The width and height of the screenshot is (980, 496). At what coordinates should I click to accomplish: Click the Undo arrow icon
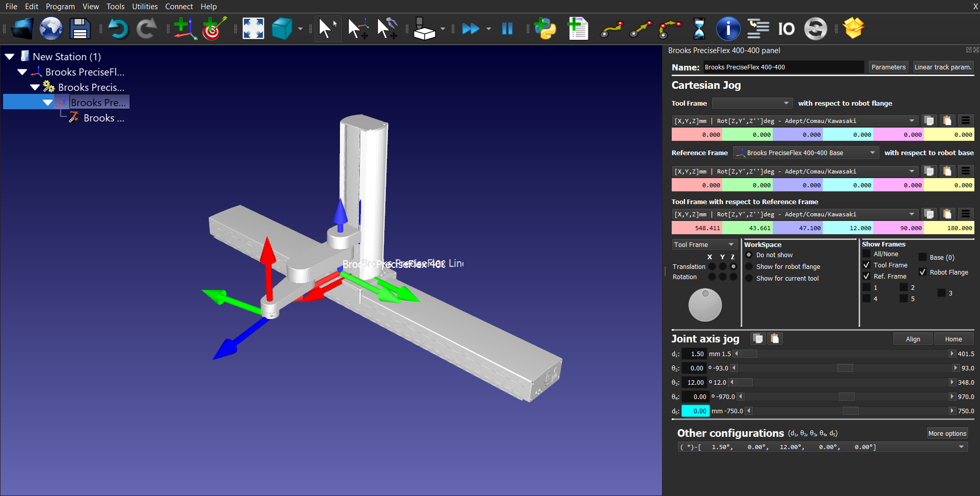tap(118, 29)
